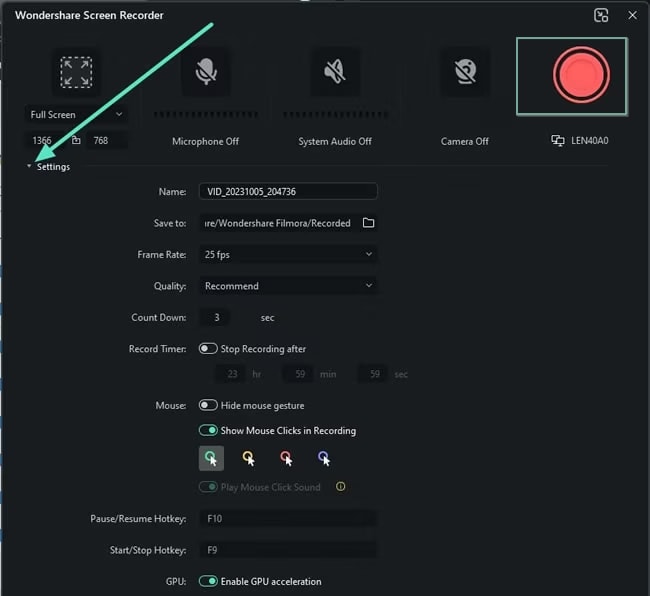
Task: Click the LEN40A0 display name
Action: (x=590, y=141)
